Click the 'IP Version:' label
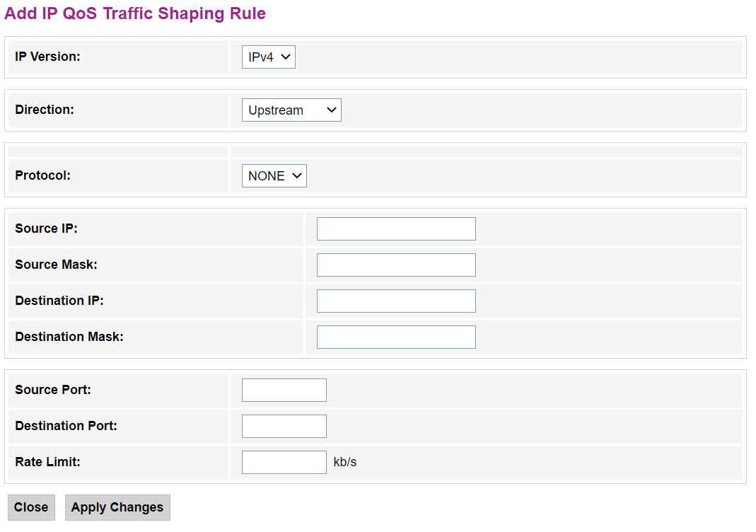 [x=47, y=57]
